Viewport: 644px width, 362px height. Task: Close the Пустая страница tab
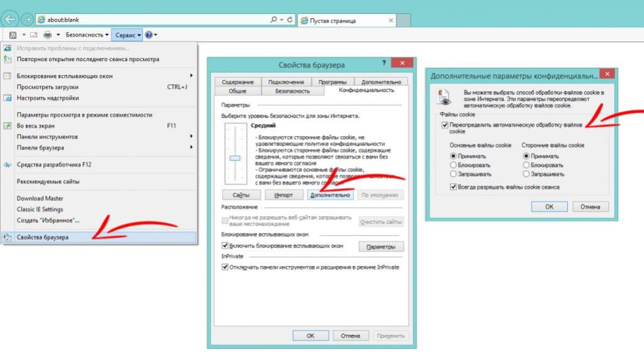point(391,20)
